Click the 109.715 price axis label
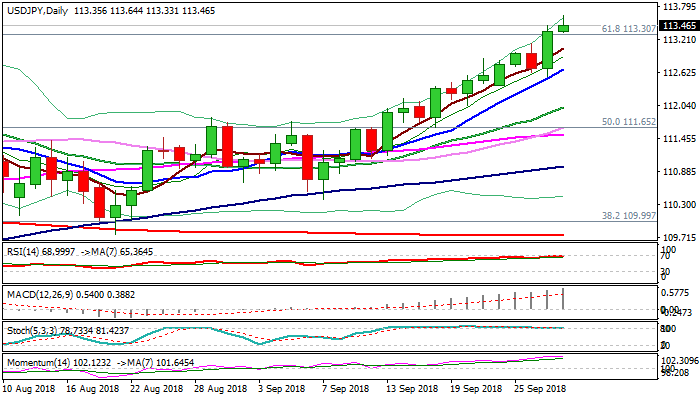Screen dimensions: 700x400 click(x=679, y=237)
